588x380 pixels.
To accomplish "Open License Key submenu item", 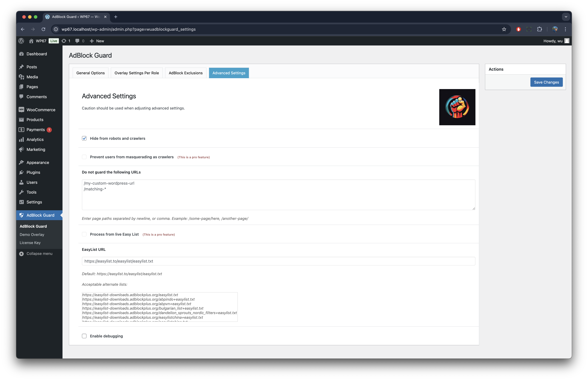I will click(x=30, y=243).
